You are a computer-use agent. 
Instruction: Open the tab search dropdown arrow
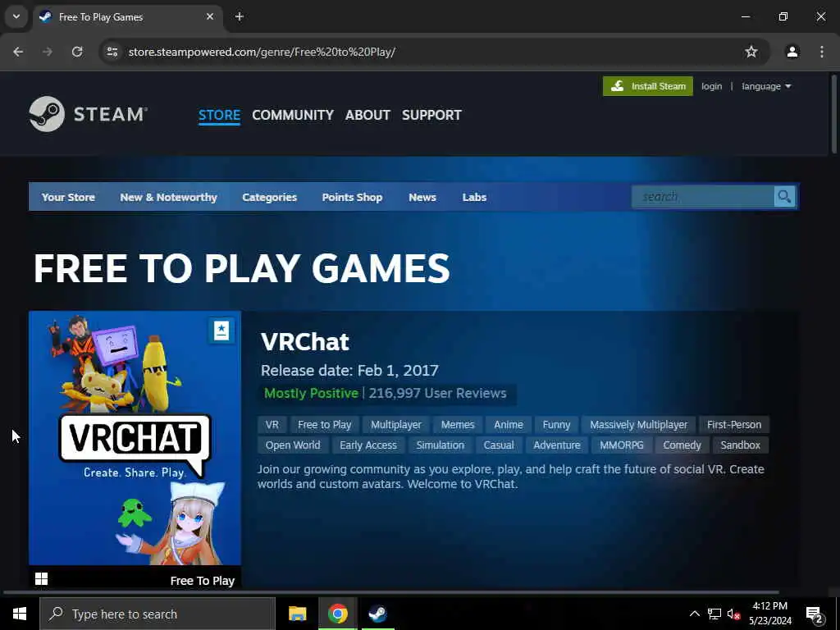[x=16, y=16]
